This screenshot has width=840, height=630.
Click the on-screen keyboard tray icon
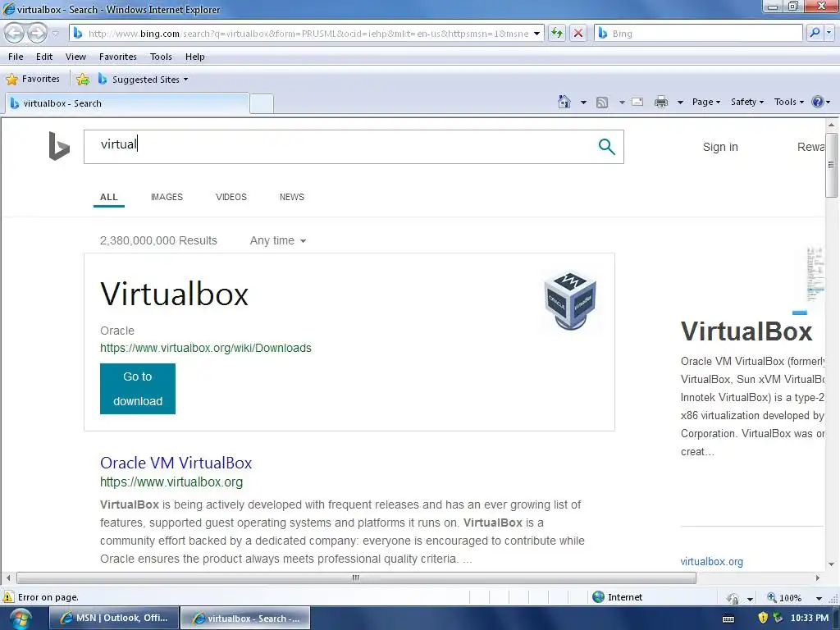pos(728,619)
